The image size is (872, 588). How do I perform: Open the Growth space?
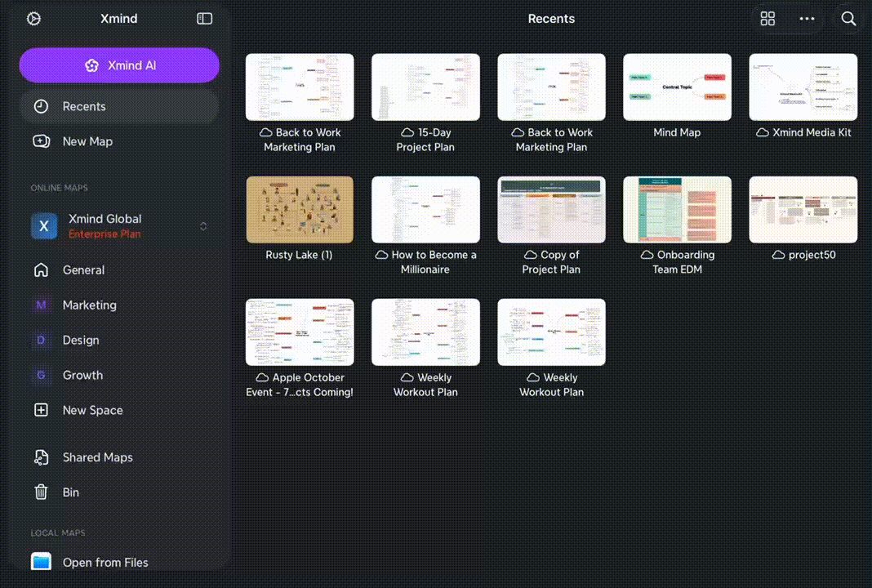[119, 375]
